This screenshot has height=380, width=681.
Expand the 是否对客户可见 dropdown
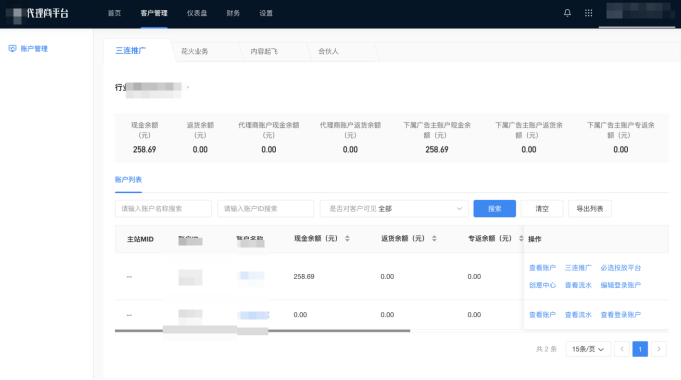click(x=394, y=208)
